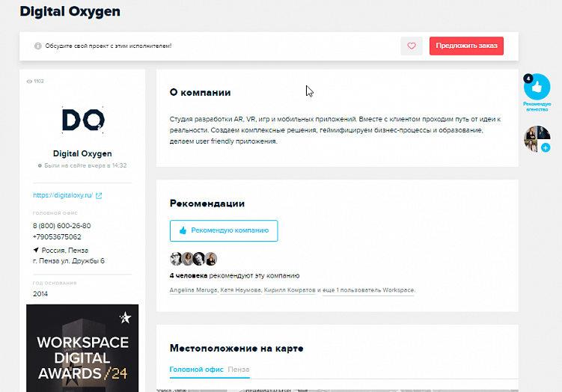Click the '4 человека рекомендуют' text
Viewport: 562px width, 392px height.
coord(234,275)
